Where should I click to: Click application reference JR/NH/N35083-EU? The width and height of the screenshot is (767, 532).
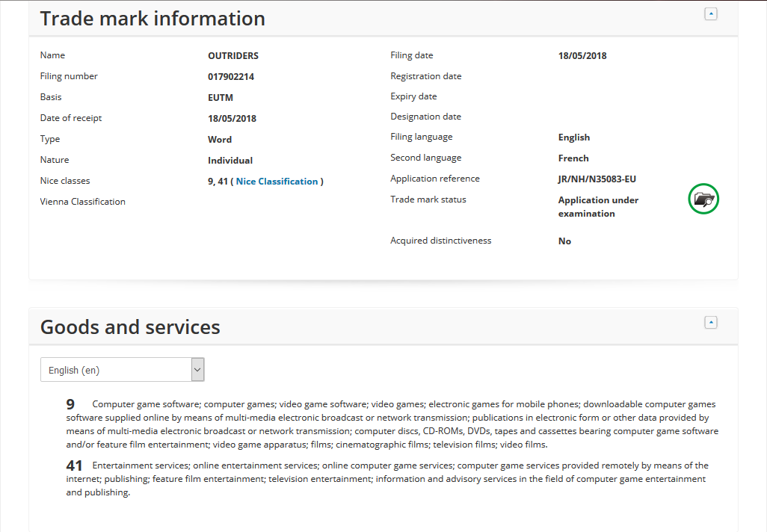point(597,179)
